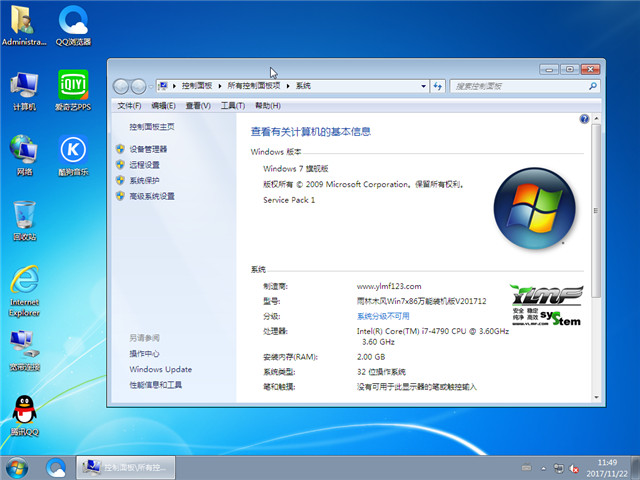Expand the 控制面板 breadcrumb arrow
Screen dimensions: 640x480
pyautogui.click(x=221, y=86)
